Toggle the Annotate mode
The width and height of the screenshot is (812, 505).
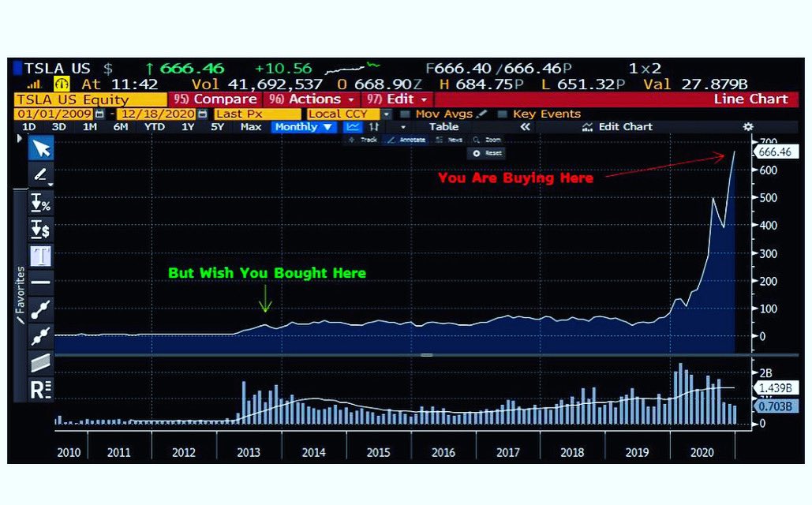(406, 140)
